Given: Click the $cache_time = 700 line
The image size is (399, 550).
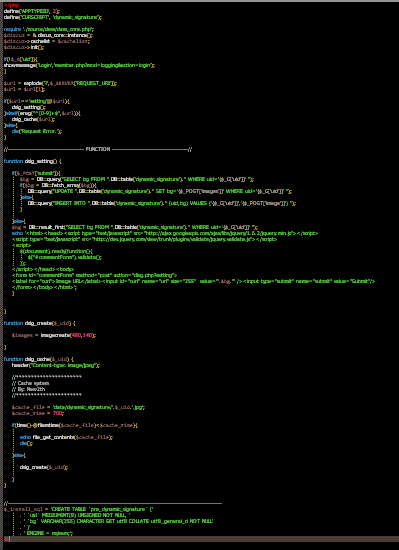Looking at the screenshot, I should [38, 414].
